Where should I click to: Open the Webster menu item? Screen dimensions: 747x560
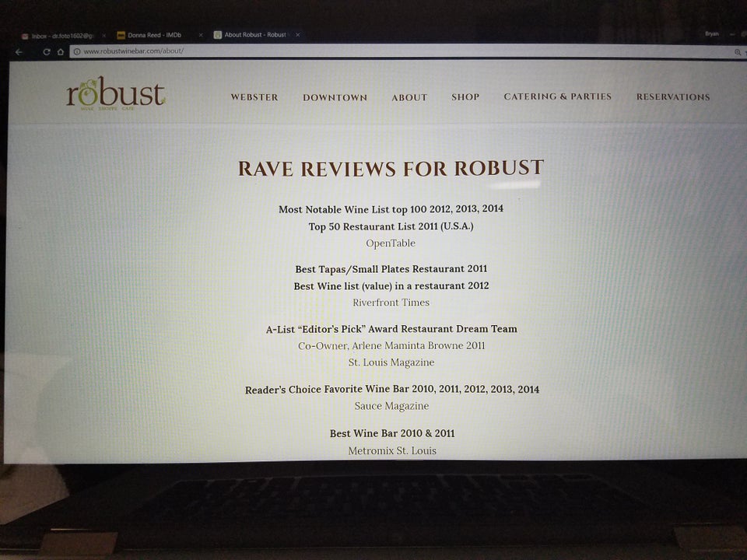[x=254, y=97]
